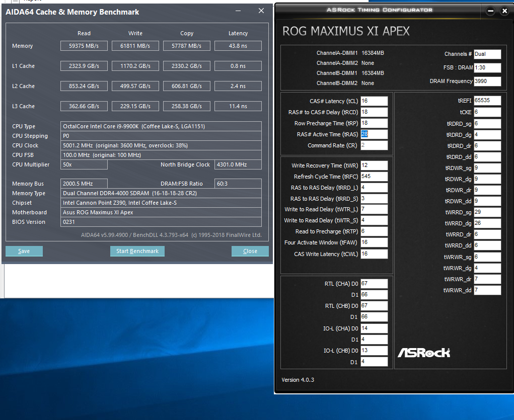Select Command Rate (CR) field
514x420 pixels.
point(374,145)
